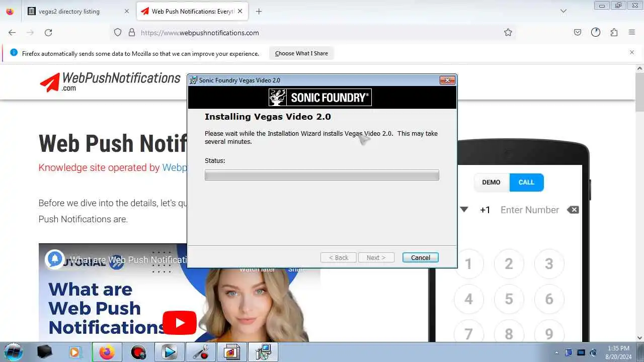The height and width of the screenshot is (362, 644).
Task: Open the Firefox hamburger menu
Action: 632,32
